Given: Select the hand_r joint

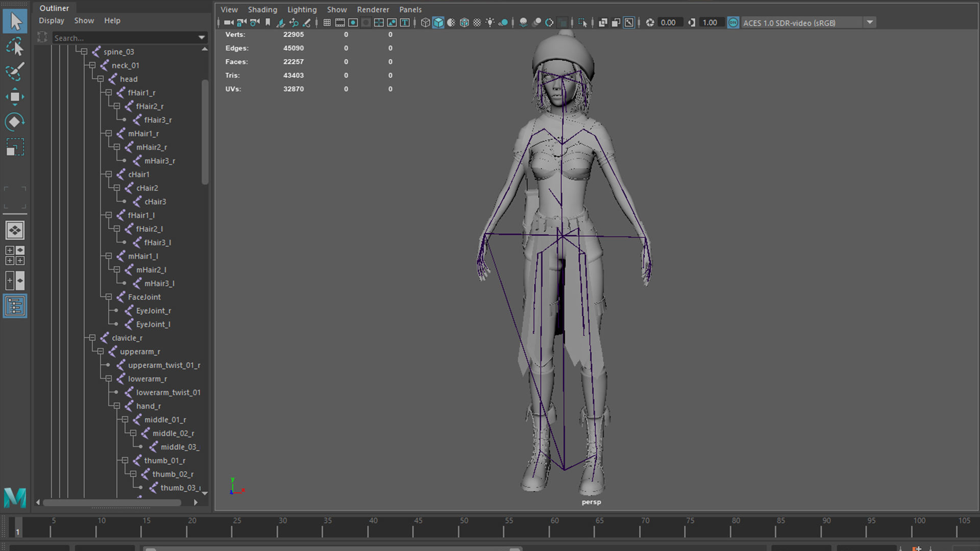Looking at the screenshot, I should coord(148,406).
